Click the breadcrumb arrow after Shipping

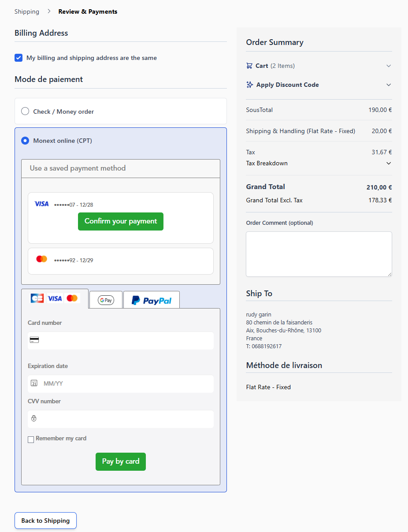click(49, 11)
